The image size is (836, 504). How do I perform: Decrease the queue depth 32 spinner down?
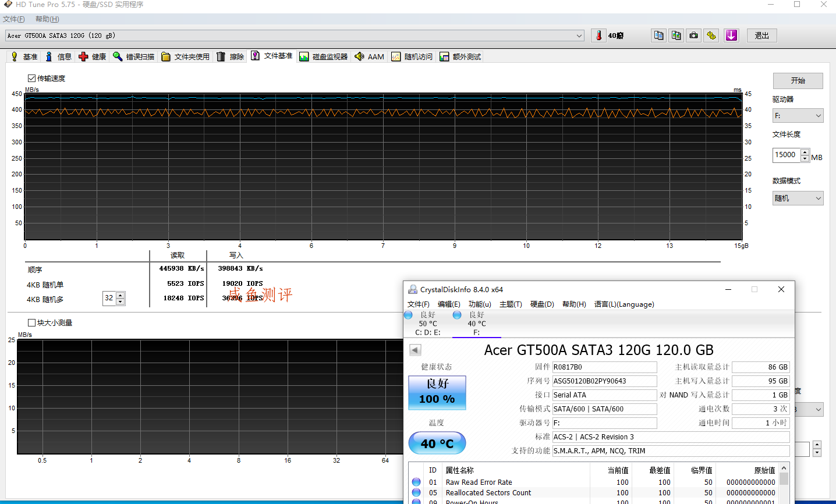click(121, 301)
